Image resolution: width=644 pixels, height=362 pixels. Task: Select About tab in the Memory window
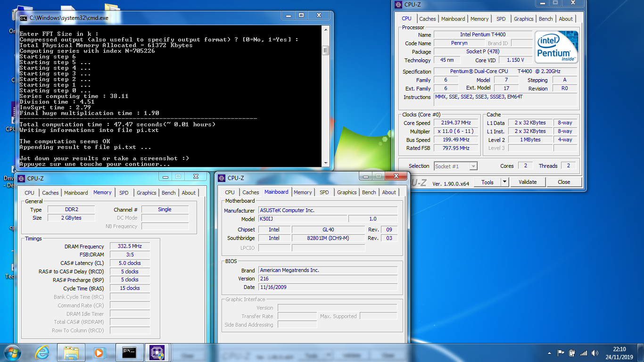click(189, 193)
